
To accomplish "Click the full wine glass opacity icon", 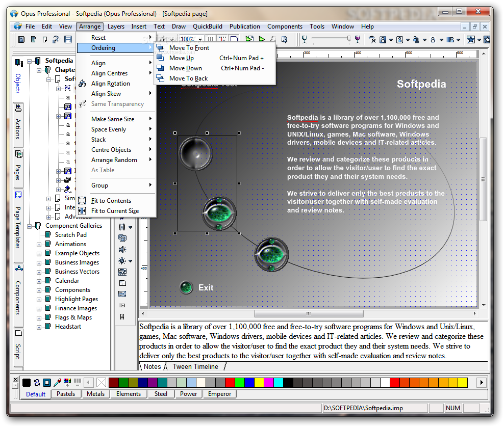I will 358,39.
